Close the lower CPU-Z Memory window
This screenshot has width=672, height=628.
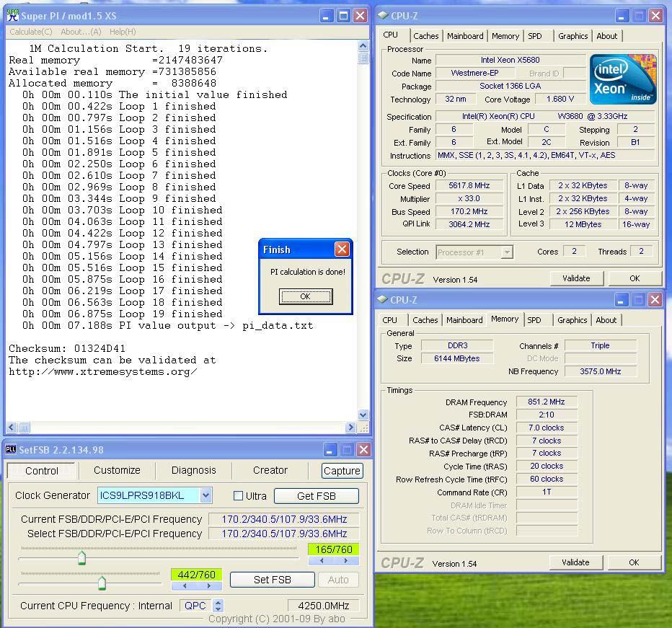point(655,300)
